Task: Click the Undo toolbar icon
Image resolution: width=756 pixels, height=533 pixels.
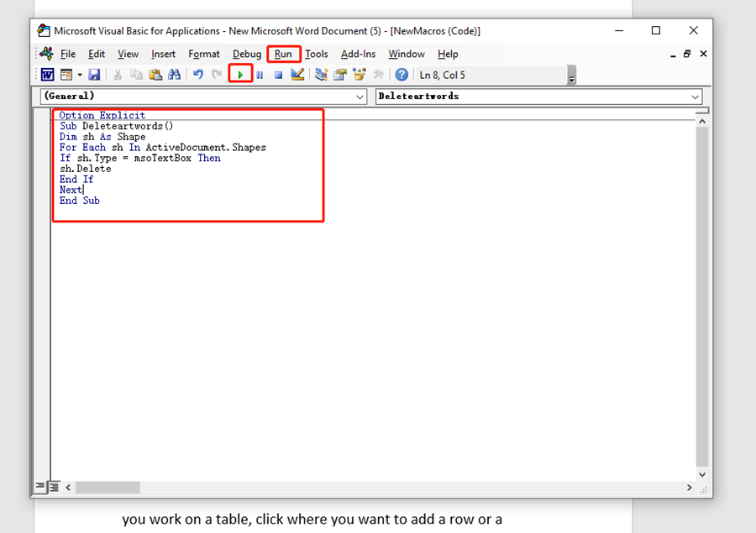Action: 200,74
